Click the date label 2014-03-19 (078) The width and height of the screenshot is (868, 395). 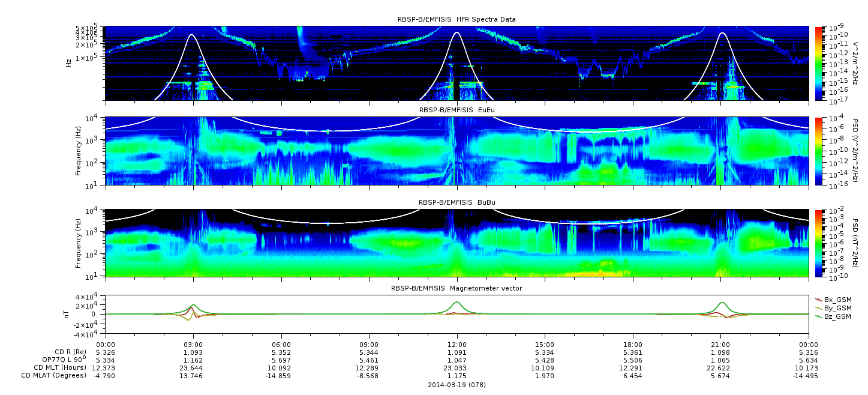point(456,385)
